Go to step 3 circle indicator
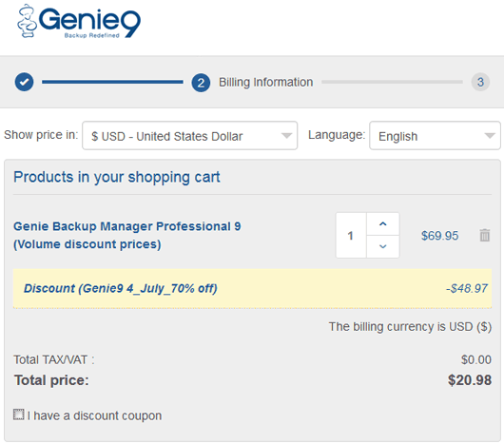This screenshot has width=504, height=444. click(x=480, y=82)
